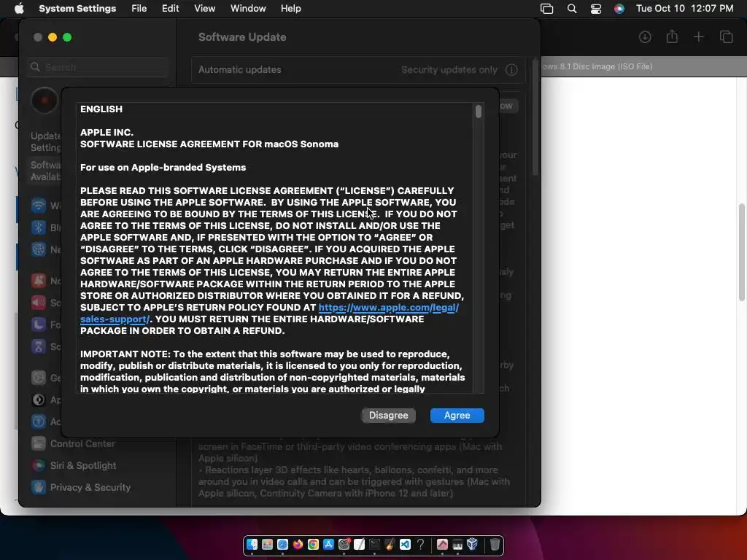Select the Notifications bell icon in sidebar
Image resolution: width=747 pixels, height=560 pixels.
[x=39, y=281]
